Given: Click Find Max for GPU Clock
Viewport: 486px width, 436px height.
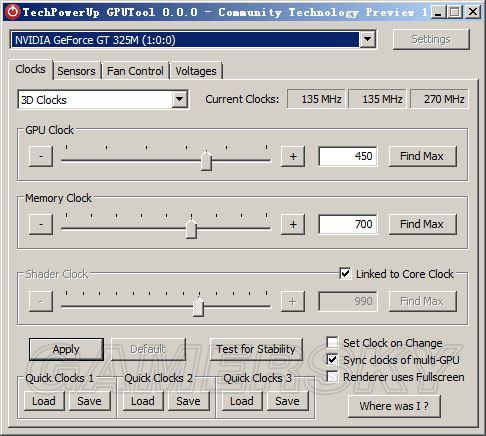Looking at the screenshot, I should (422, 156).
